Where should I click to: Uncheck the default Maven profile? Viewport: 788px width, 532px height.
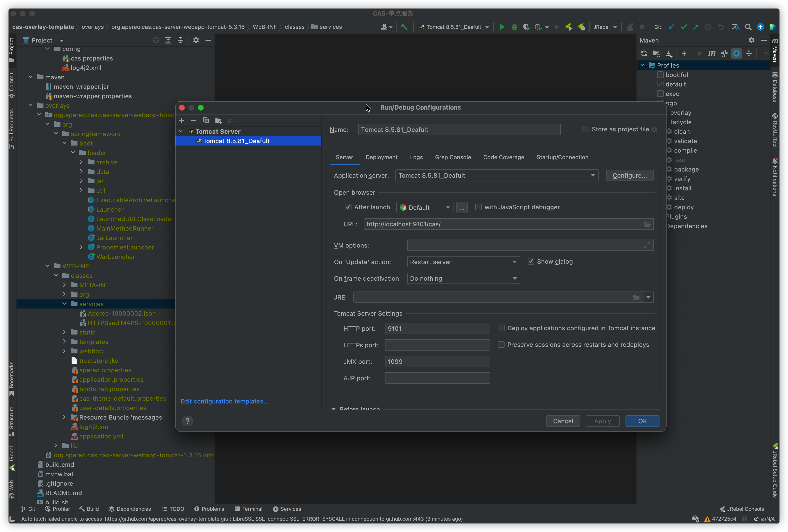pyautogui.click(x=660, y=84)
